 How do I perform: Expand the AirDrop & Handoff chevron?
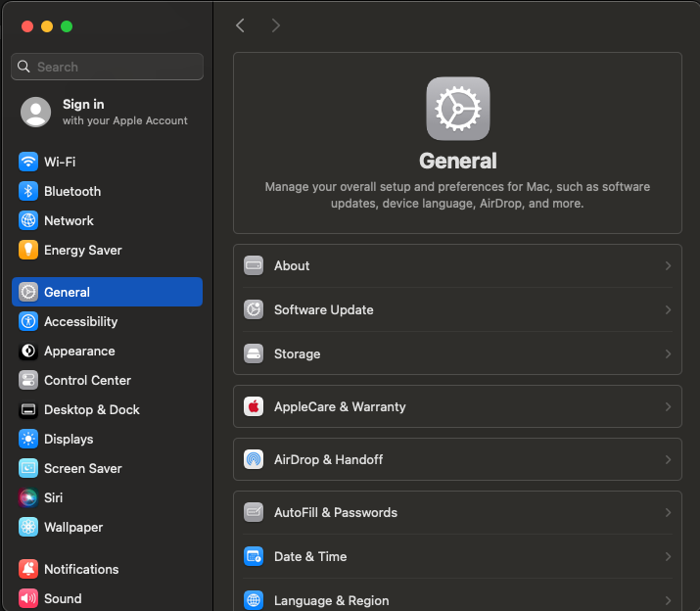click(x=668, y=459)
